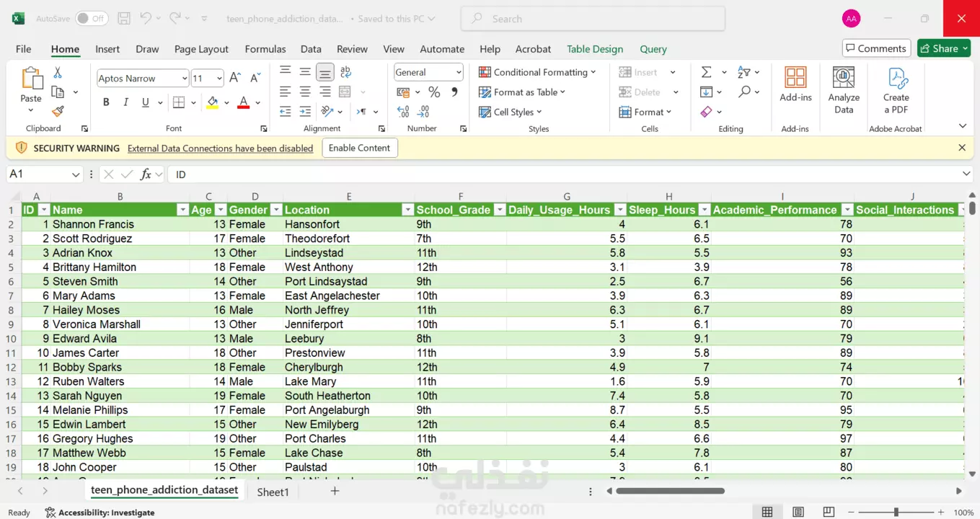980x519 pixels.
Task: Select Normal view in the status bar
Action: pyautogui.click(x=767, y=513)
